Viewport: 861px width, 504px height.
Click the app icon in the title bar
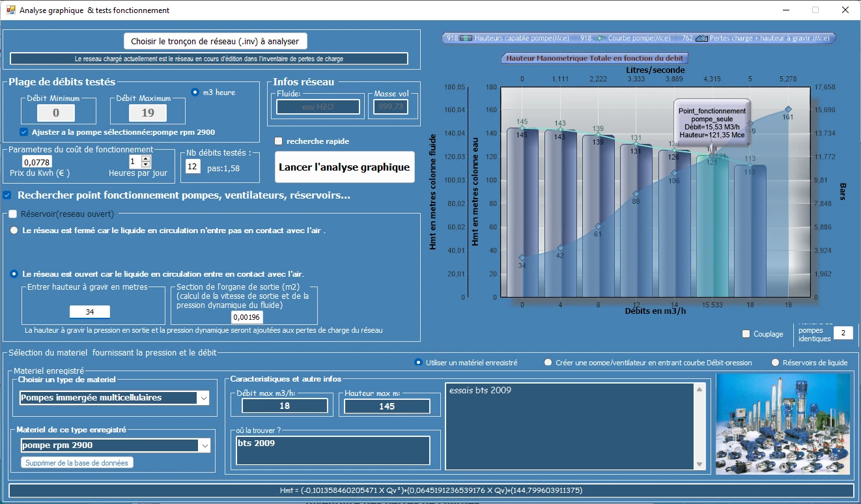10,10
